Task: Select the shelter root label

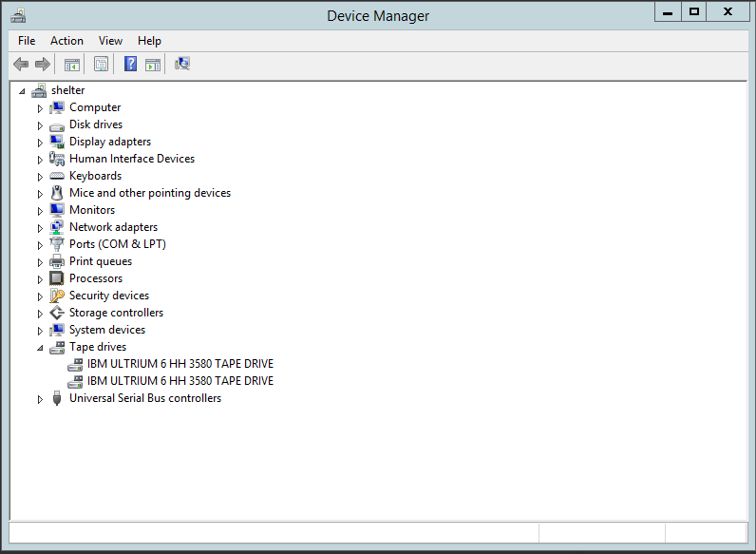Action: tap(68, 90)
